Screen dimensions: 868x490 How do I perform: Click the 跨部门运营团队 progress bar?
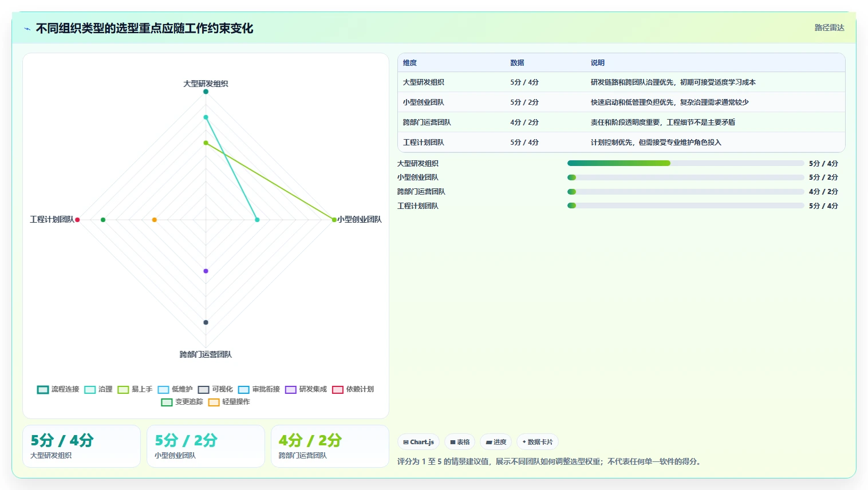tap(685, 192)
